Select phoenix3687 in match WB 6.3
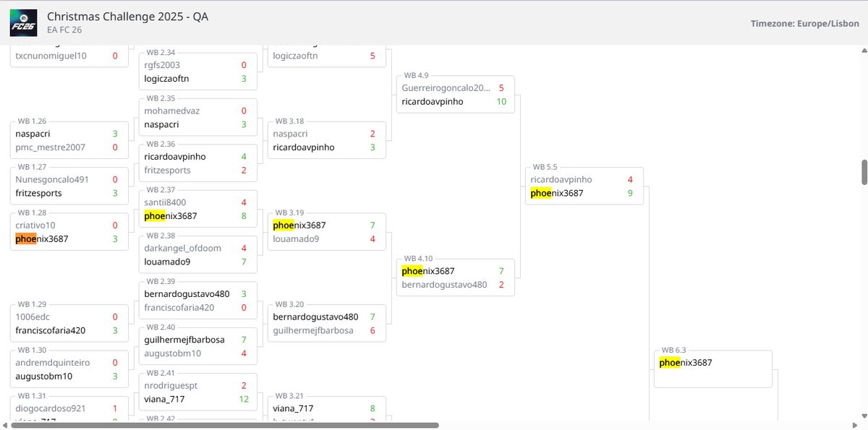 click(x=686, y=363)
